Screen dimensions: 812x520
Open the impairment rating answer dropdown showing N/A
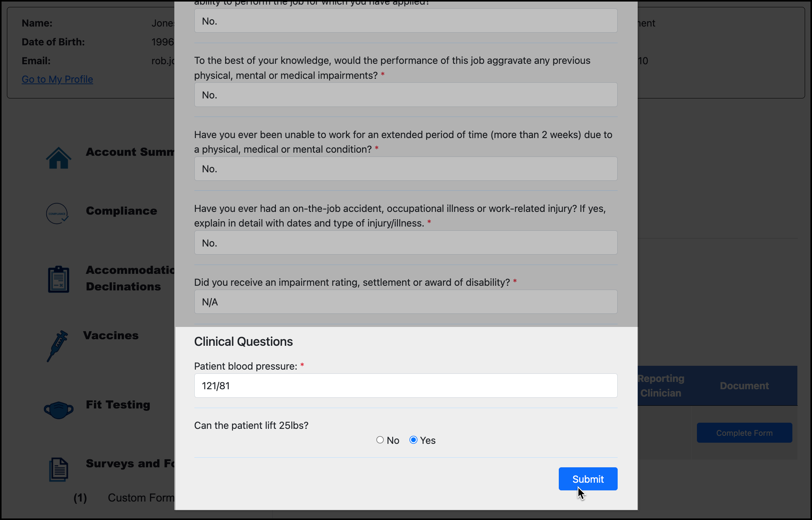pyautogui.click(x=405, y=302)
